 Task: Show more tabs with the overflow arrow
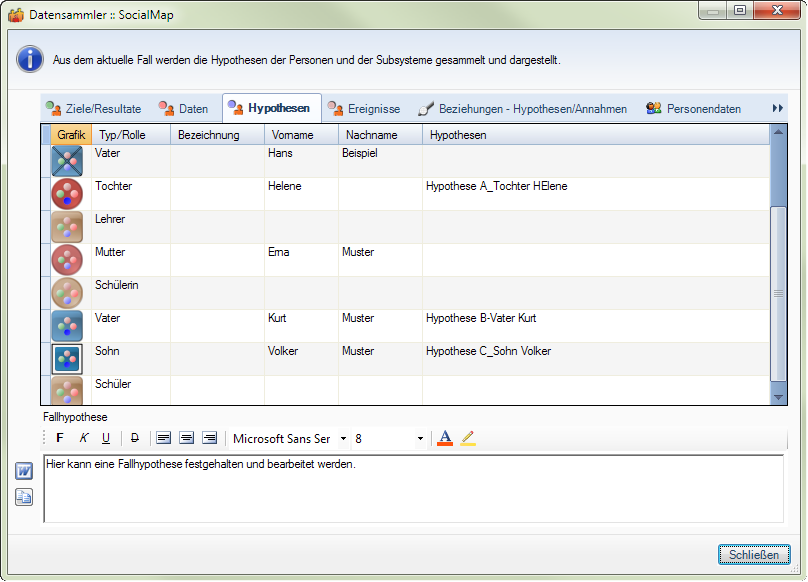tap(778, 108)
